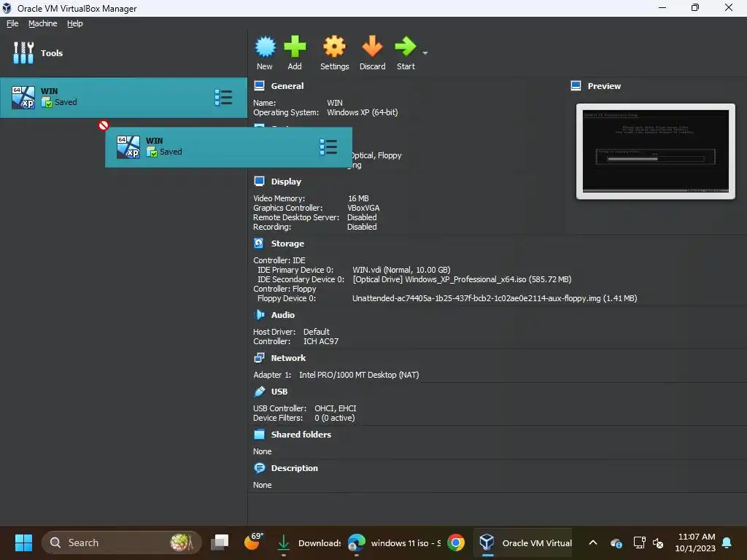747x560 pixels.
Task: Click the VBoxVGA graphics controller value
Action: pos(363,208)
